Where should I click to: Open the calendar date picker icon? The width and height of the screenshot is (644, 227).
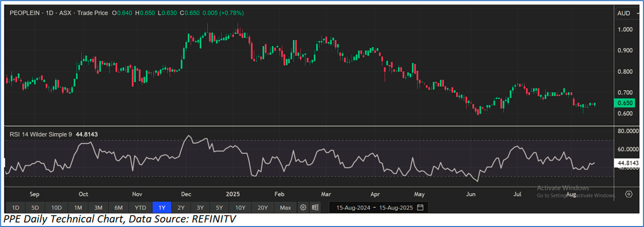point(420,207)
